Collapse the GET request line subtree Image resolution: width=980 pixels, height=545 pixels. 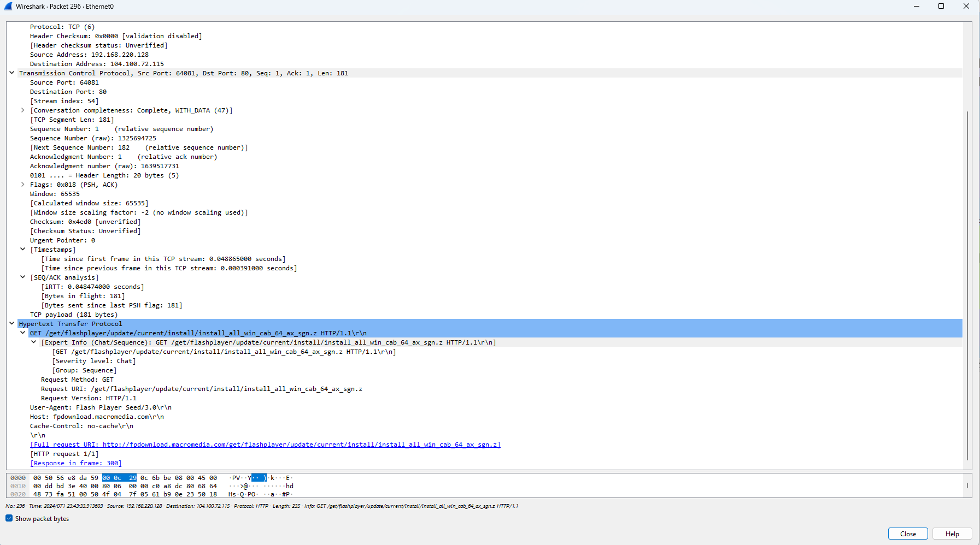[x=22, y=333]
